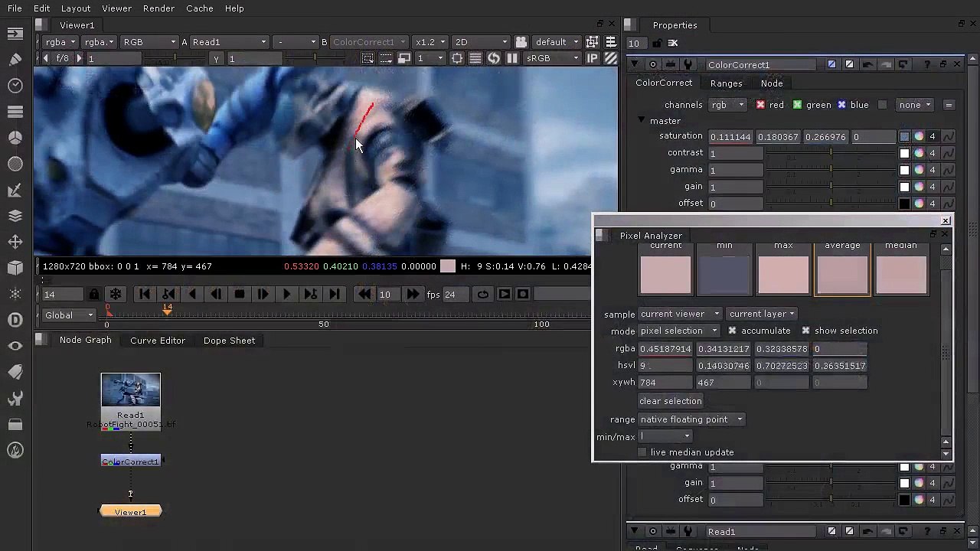Toggle the green channel checkbox

[x=797, y=105]
